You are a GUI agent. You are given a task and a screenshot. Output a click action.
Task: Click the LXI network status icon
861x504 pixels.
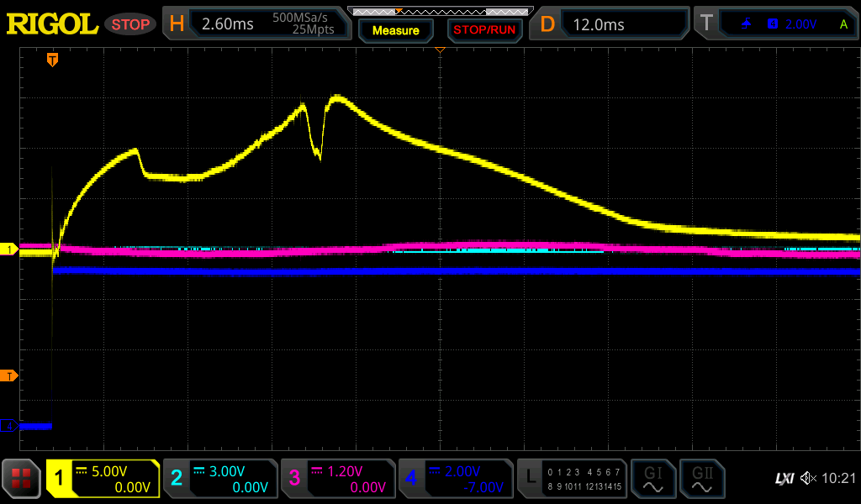point(784,479)
